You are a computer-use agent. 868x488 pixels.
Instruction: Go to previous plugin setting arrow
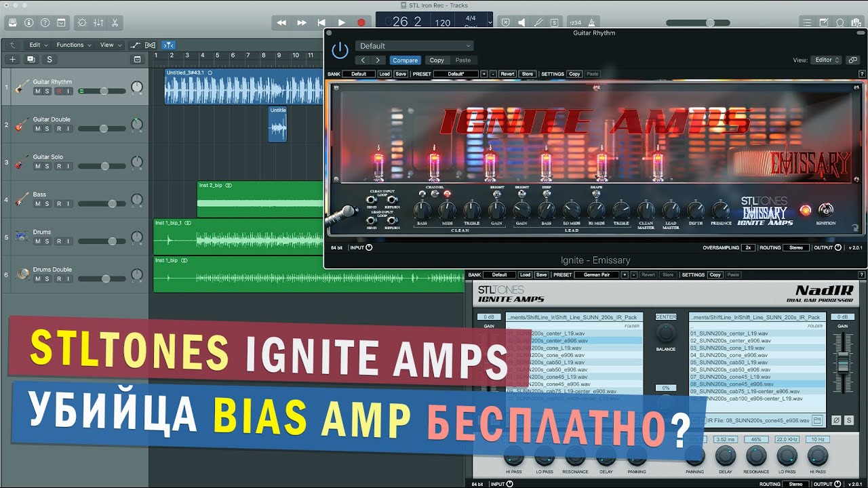[363, 60]
